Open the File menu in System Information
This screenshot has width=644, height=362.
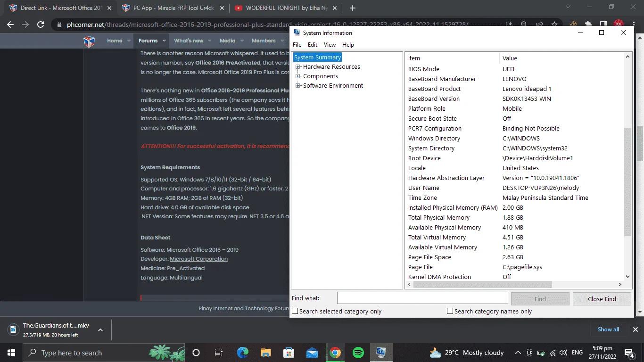[297, 45]
